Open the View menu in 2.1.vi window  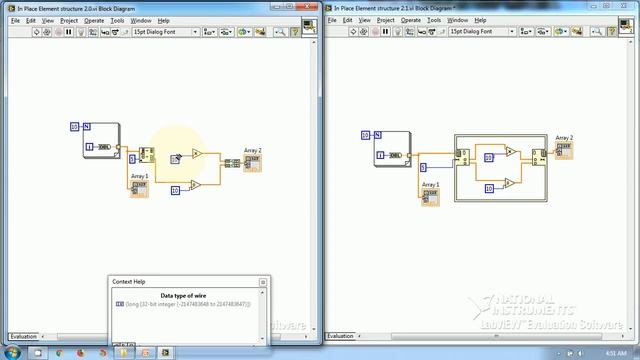(x=364, y=20)
